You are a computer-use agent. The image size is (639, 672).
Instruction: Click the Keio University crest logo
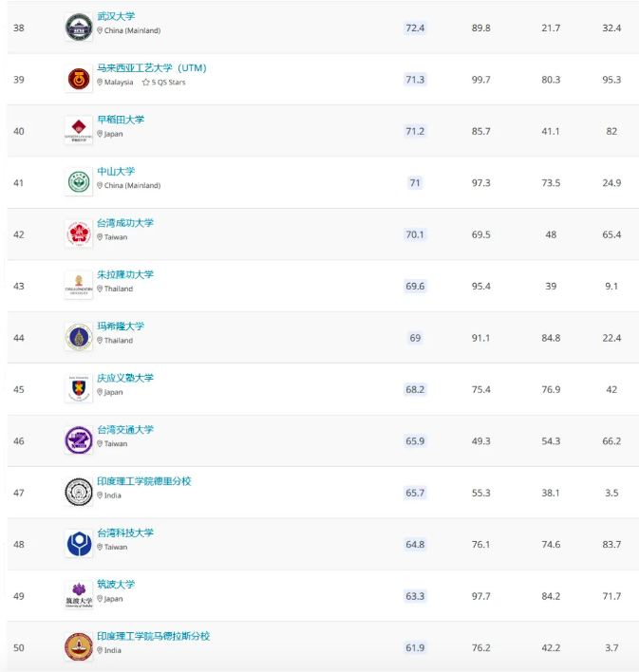(79, 389)
